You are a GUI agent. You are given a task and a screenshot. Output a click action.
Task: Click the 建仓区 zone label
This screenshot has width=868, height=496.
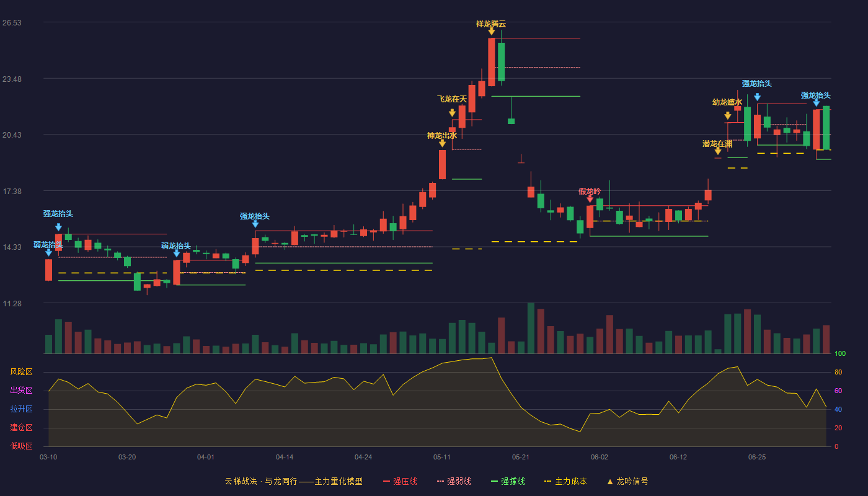pos(21,427)
